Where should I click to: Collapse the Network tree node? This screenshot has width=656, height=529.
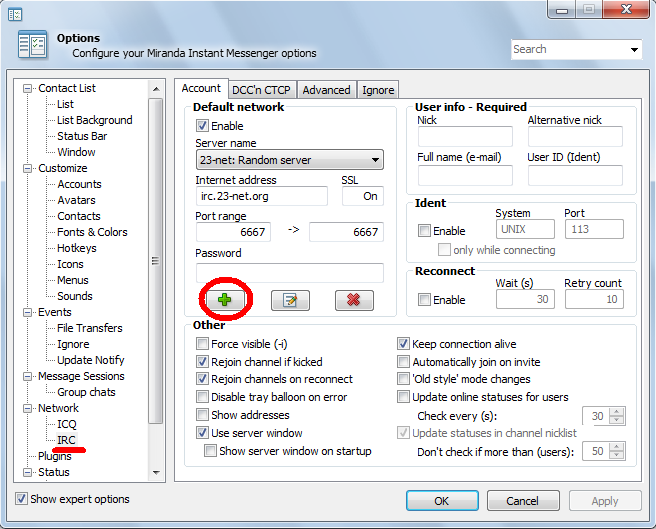click(x=28, y=408)
